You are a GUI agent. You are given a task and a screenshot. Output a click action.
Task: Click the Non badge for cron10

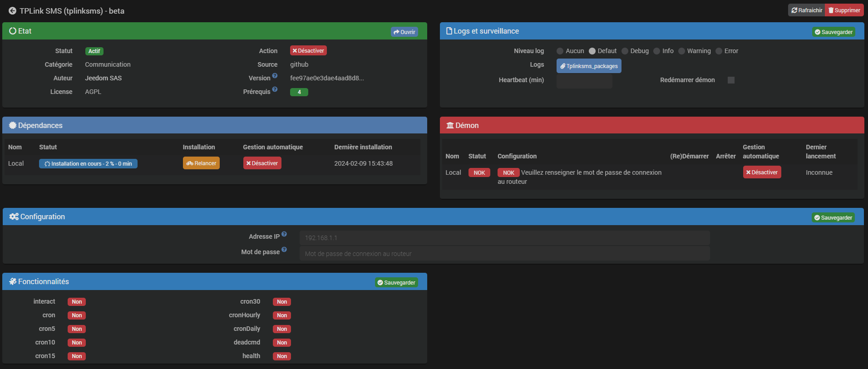77,343
